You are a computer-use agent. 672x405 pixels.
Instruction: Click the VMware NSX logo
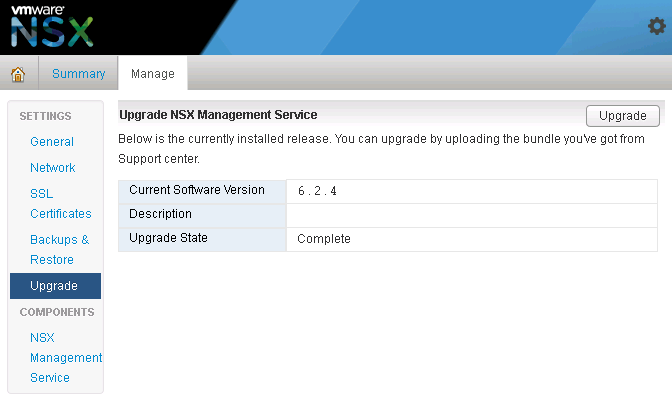[52, 27]
